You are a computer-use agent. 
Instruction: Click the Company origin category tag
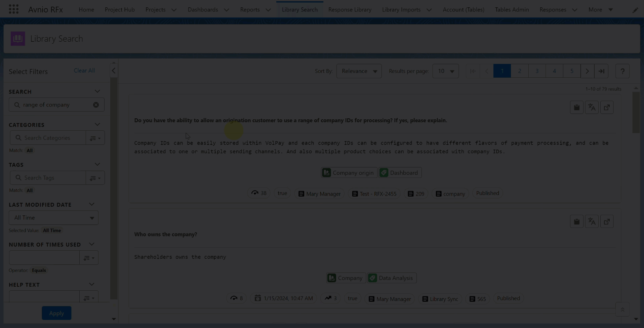pos(349,173)
